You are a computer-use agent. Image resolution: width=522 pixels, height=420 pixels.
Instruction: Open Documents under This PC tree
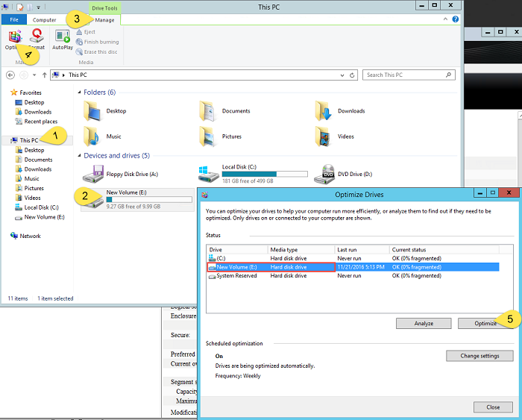(x=34, y=160)
